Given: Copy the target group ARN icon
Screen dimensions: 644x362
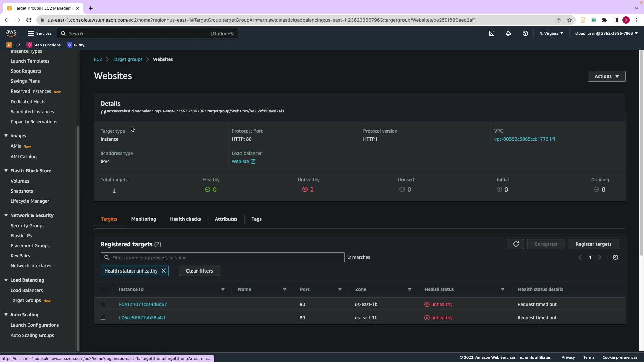Looking at the screenshot, I should (x=103, y=112).
